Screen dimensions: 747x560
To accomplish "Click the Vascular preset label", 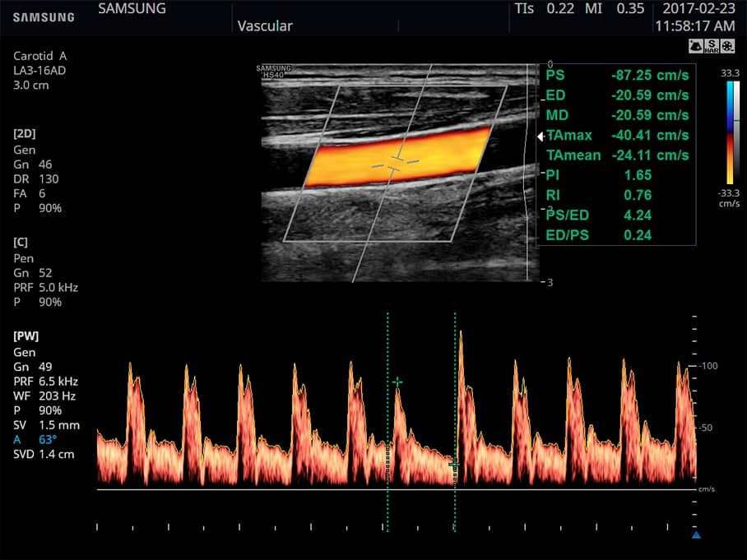I will [x=265, y=26].
